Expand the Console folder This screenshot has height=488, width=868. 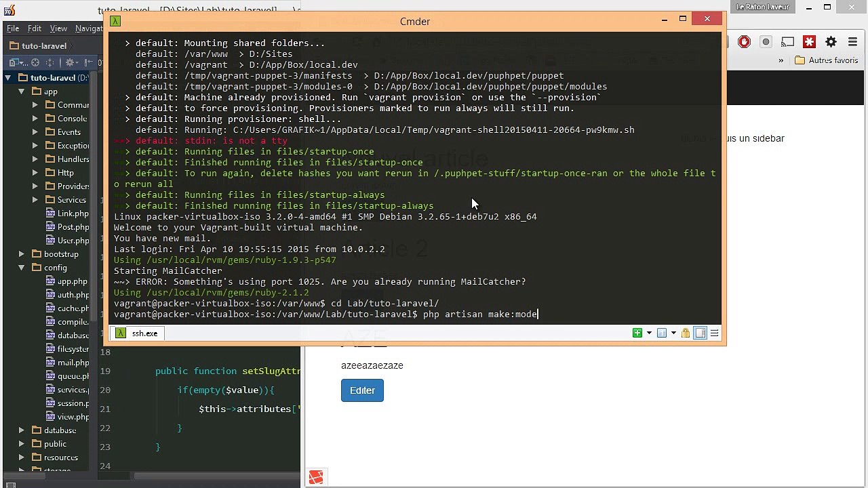(35, 119)
